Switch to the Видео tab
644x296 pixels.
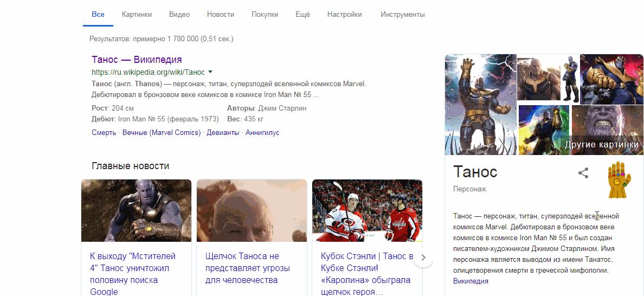click(x=179, y=15)
